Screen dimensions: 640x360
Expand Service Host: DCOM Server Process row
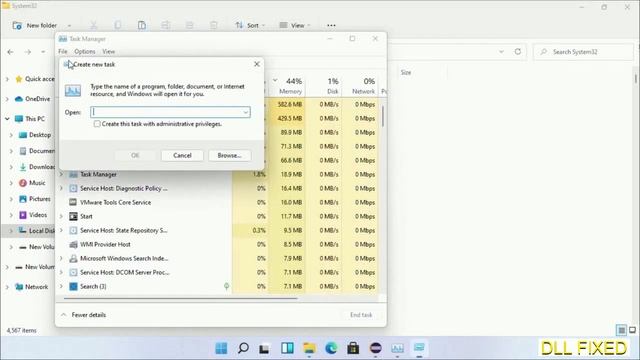[x=61, y=272]
